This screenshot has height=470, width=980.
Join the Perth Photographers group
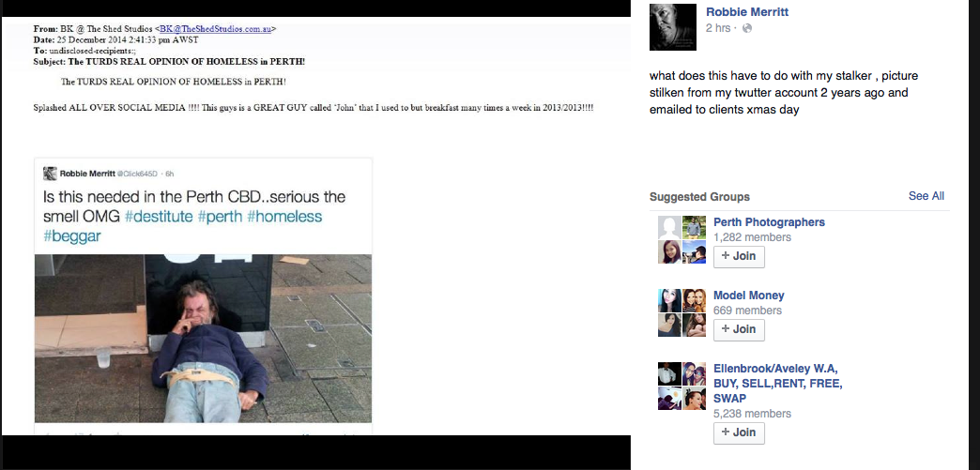(x=739, y=256)
